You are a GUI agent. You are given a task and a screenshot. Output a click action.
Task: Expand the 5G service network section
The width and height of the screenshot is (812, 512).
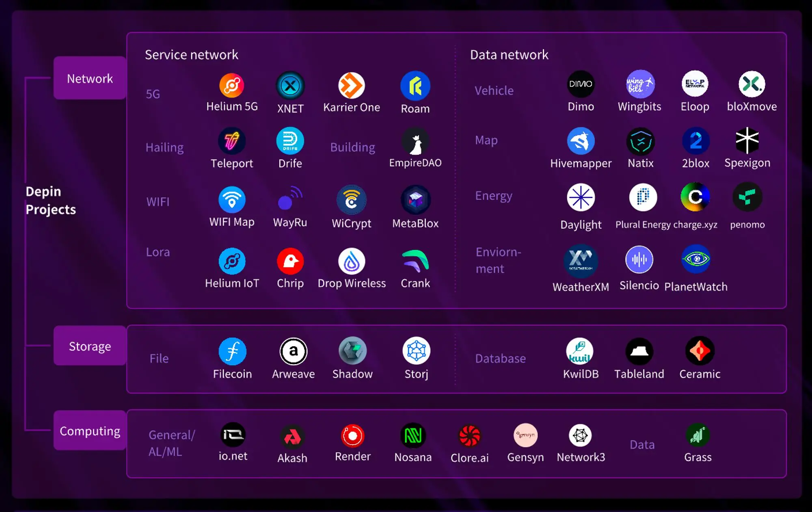(153, 93)
